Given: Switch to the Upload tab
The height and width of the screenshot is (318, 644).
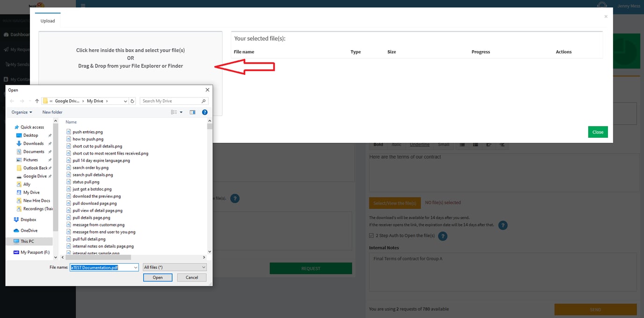Looking at the screenshot, I should (x=48, y=21).
